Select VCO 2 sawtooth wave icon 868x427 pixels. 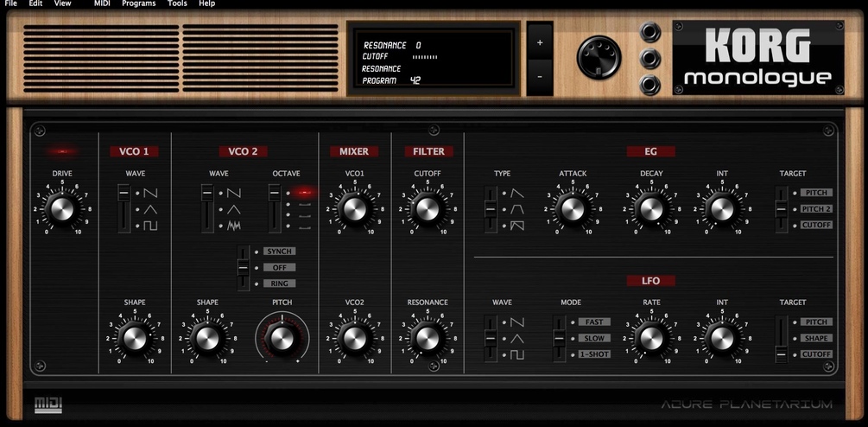(234, 194)
